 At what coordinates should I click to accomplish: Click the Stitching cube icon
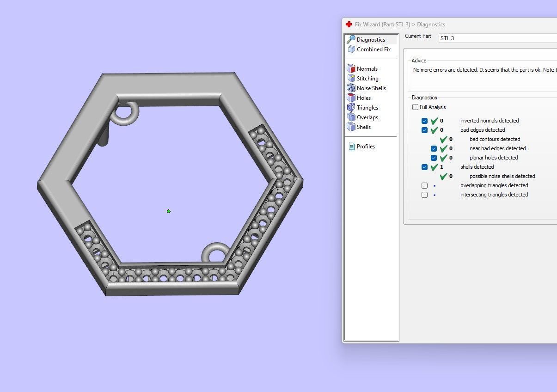[351, 79]
